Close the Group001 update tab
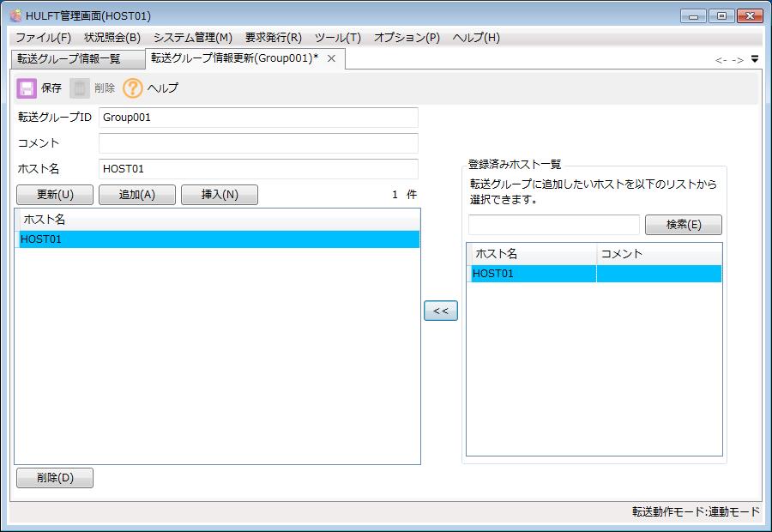Screen dimensions: 772x532 [x=331, y=58]
